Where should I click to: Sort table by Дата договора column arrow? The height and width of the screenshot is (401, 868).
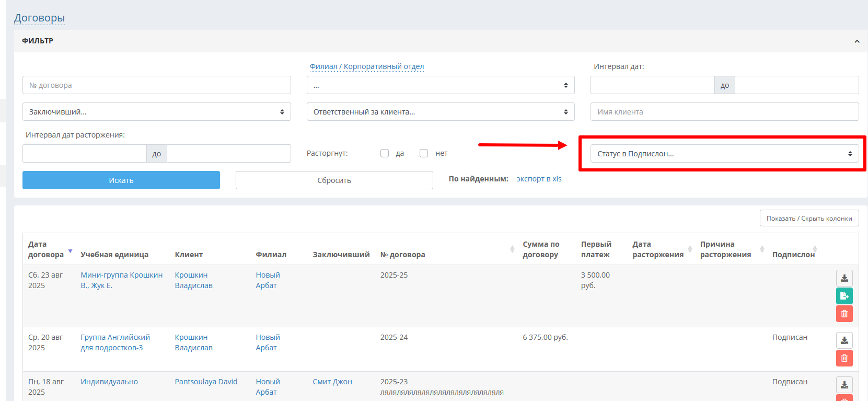click(x=71, y=251)
